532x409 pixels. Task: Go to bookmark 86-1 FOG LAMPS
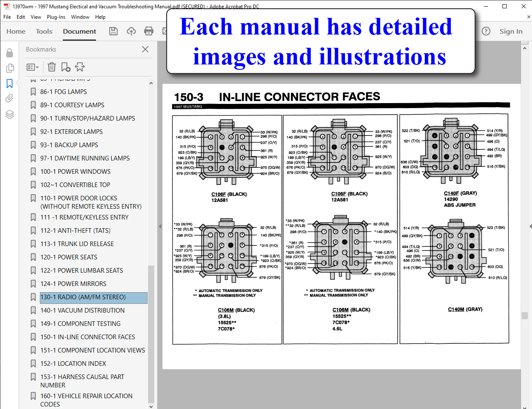(64, 92)
